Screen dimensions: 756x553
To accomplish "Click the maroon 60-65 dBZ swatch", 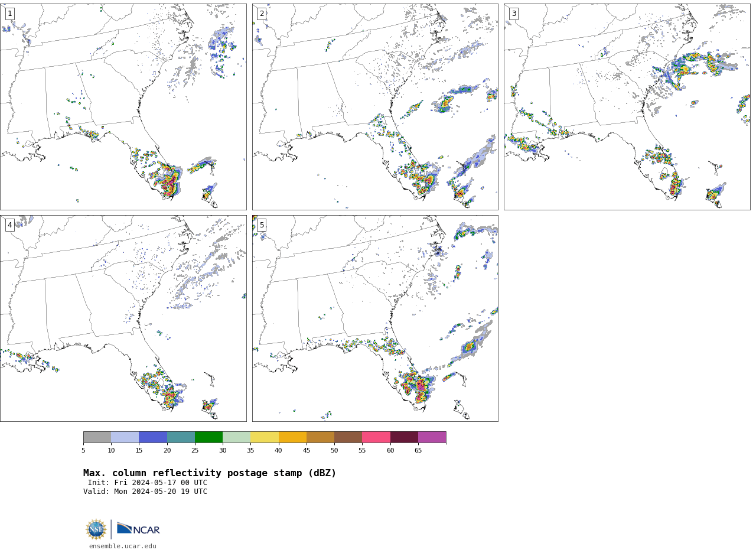I will tap(404, 437).
